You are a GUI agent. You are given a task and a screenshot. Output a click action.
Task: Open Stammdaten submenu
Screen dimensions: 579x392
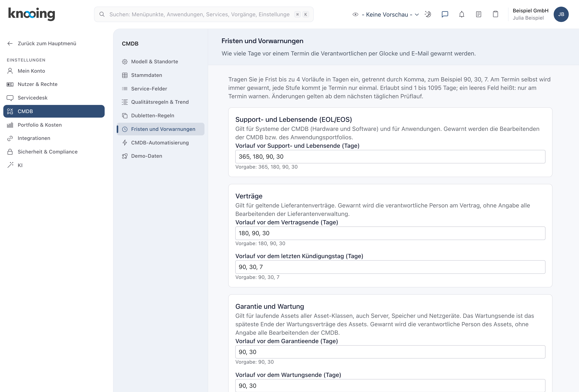[161, 75]
